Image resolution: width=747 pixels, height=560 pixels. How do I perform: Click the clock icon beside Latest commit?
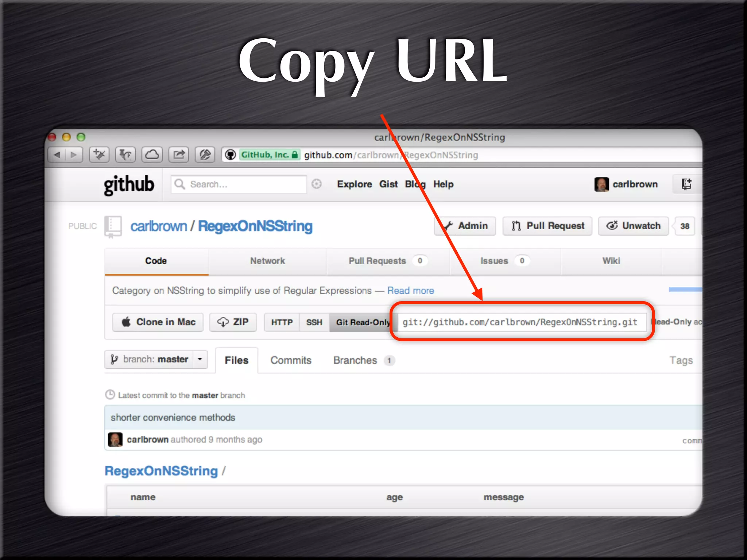pos(110,395)
